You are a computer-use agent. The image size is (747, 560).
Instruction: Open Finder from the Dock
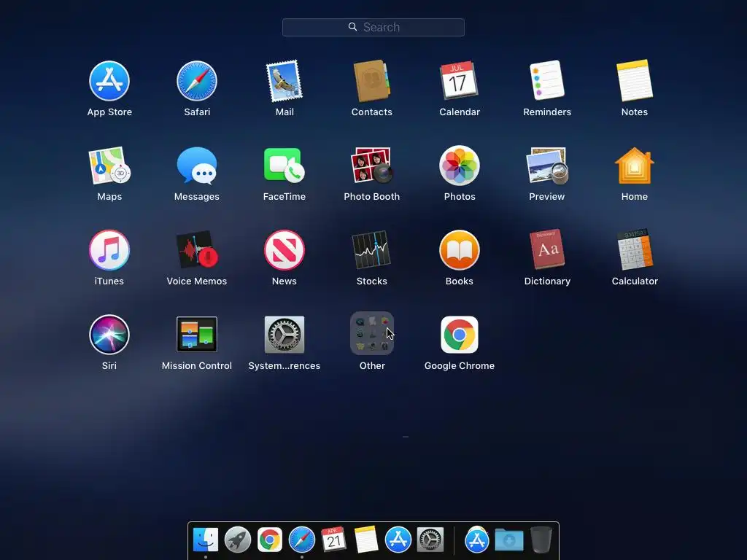point(206,540)
